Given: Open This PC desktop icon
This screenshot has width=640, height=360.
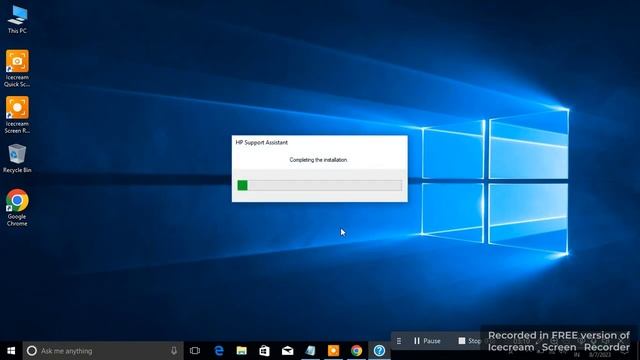Looking at the screenshot, I should pyautogui.click(x=17, y=20).
